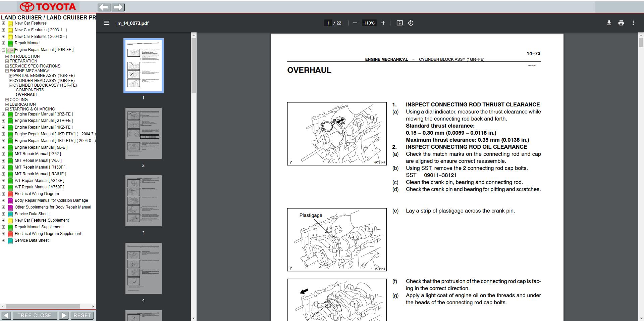644x321 pixels.
Task: Click the m_14_0073.pdf file name
Action: (x=133, y=23)
